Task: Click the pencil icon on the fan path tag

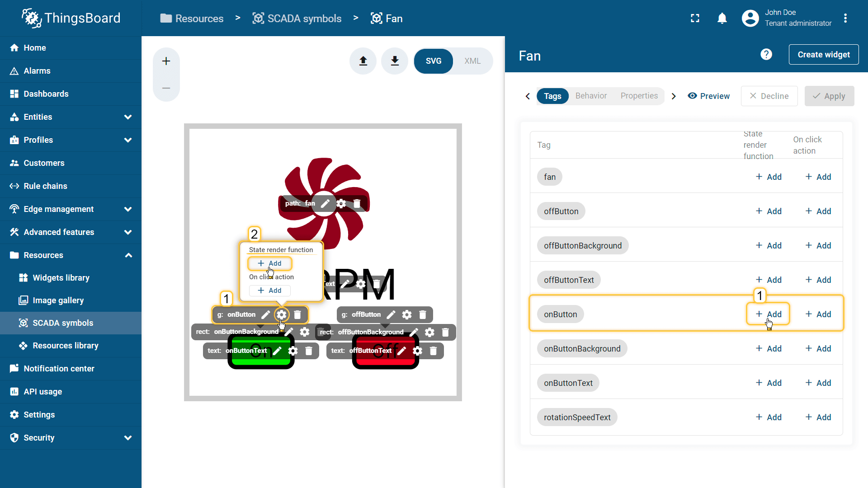Action: tap(325, 203)
